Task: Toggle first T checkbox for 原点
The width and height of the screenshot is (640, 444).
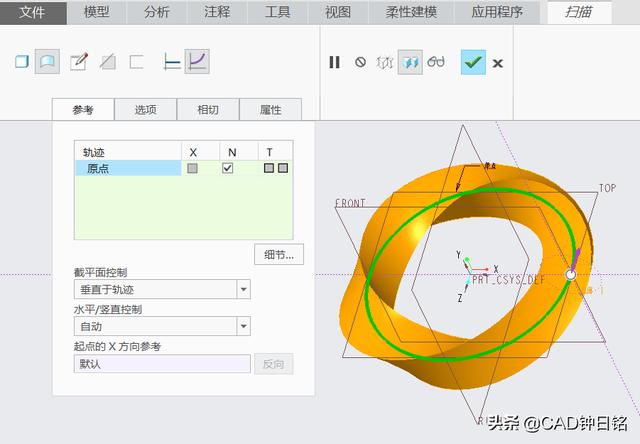Action: click(269, 168)
